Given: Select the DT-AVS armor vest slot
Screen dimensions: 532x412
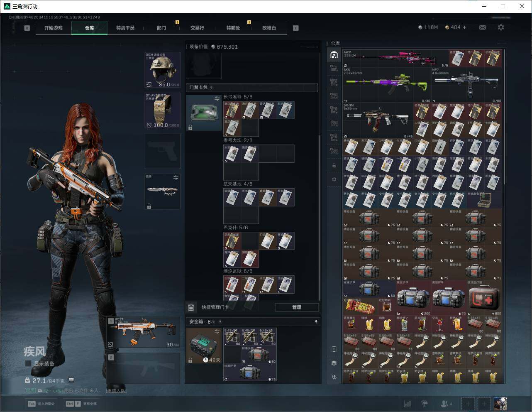Looking at the screenshot, I should (162, 110).
